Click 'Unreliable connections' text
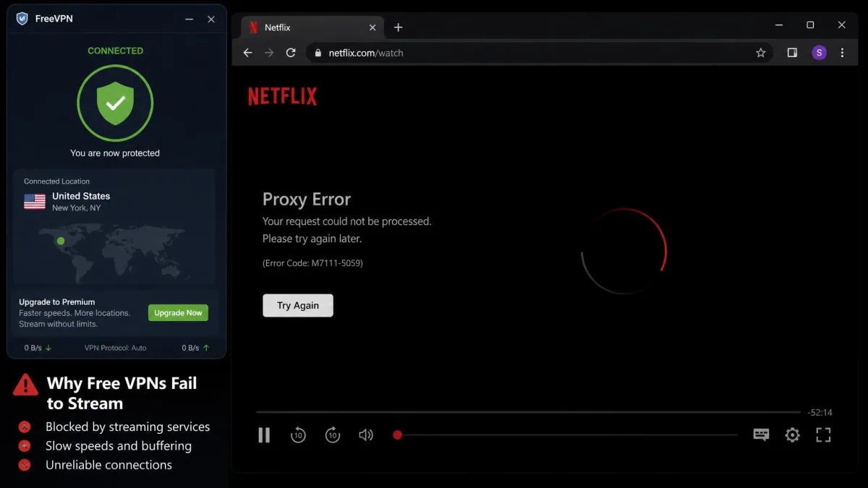 pos(109,465)
